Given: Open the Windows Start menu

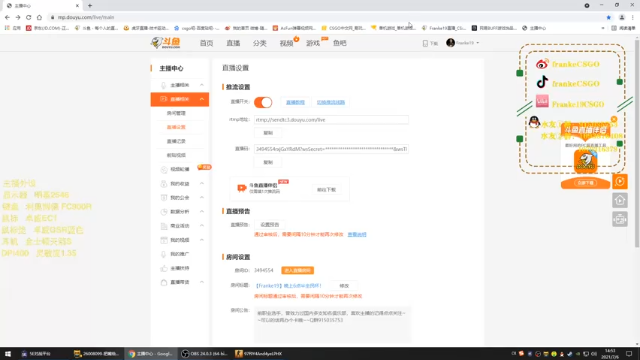Looking at the screenshot, I should tap(7, 353).
